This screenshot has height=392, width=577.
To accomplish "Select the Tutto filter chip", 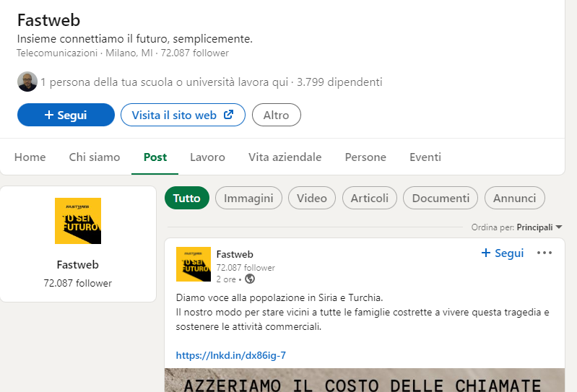I will (187, 198).
